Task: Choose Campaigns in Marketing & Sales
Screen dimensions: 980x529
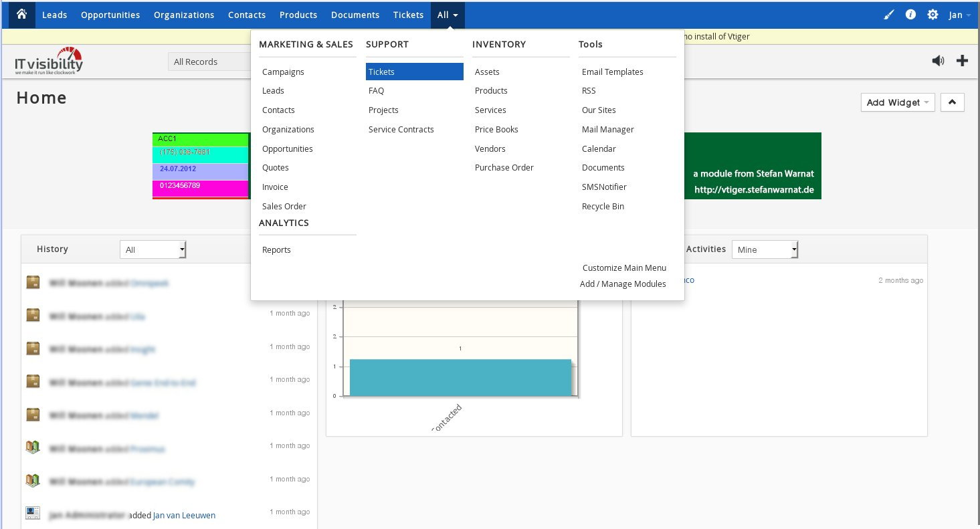Action: click(x=283, y=72)
